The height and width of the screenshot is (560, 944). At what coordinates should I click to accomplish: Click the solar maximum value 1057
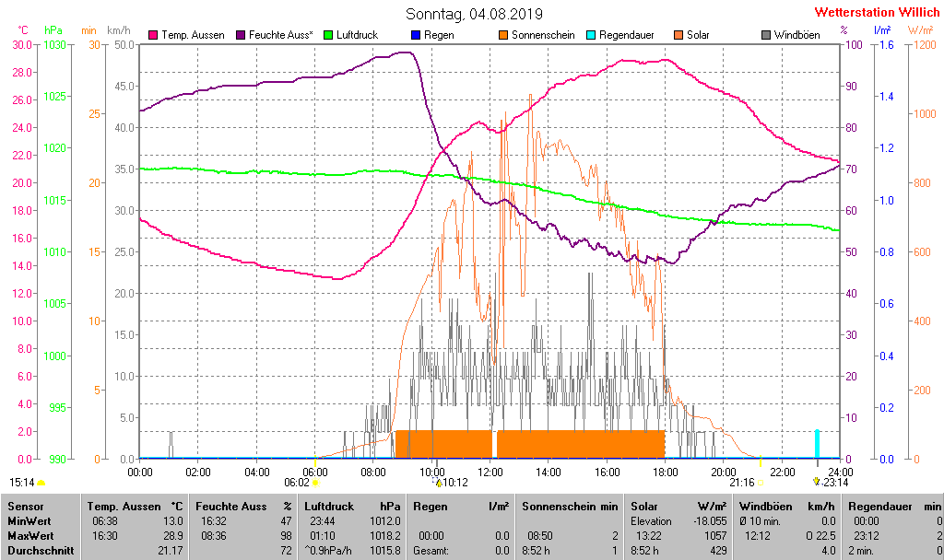(x=715, y=535)
